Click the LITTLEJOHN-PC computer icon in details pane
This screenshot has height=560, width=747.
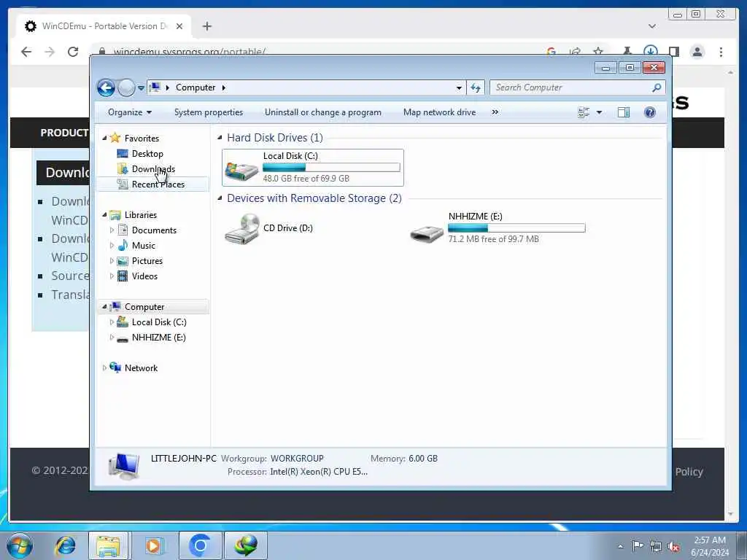tap(124, 466)
